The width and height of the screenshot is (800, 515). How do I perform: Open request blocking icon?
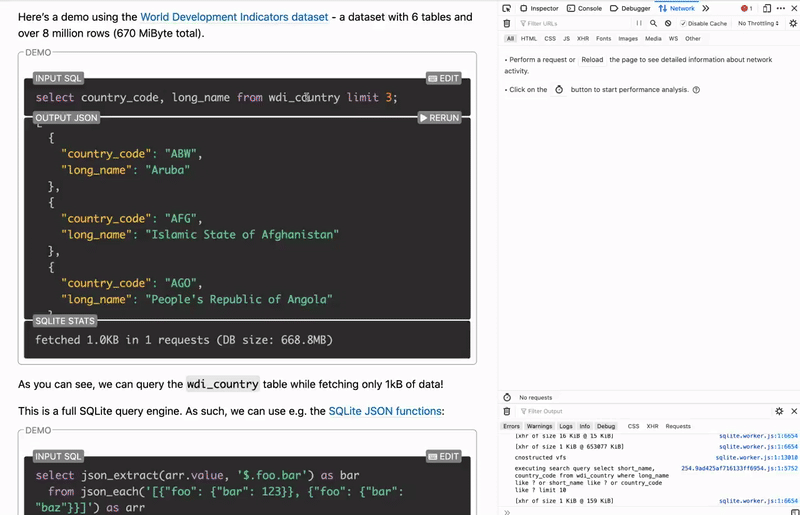click(x=668, y=23)
